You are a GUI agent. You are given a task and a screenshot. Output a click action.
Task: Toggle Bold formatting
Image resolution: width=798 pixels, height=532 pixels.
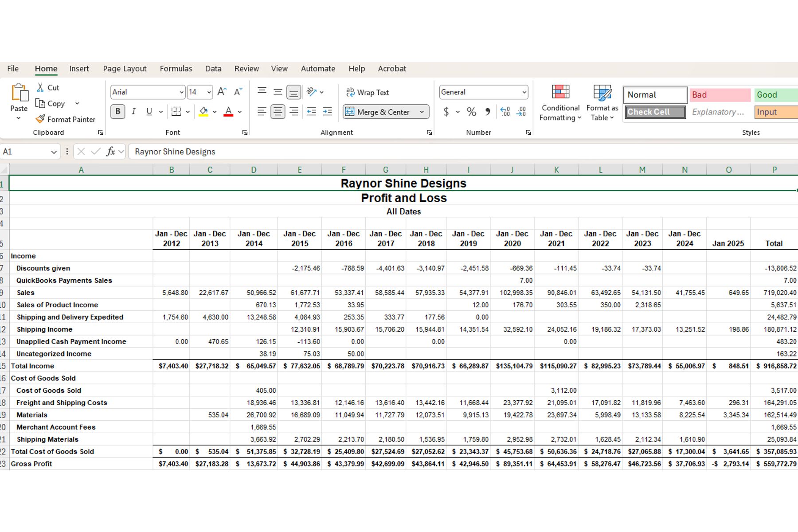click(117, 112)
